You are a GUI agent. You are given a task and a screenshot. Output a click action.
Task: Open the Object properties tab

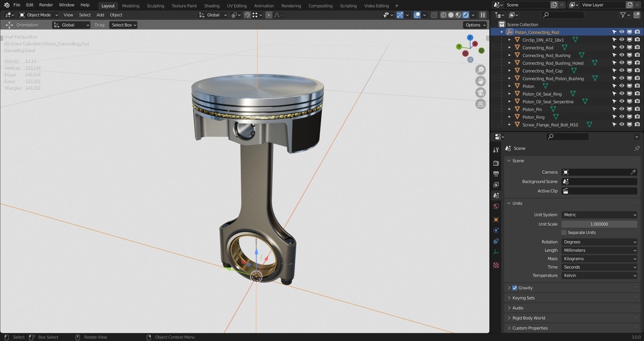coord(496,220)
